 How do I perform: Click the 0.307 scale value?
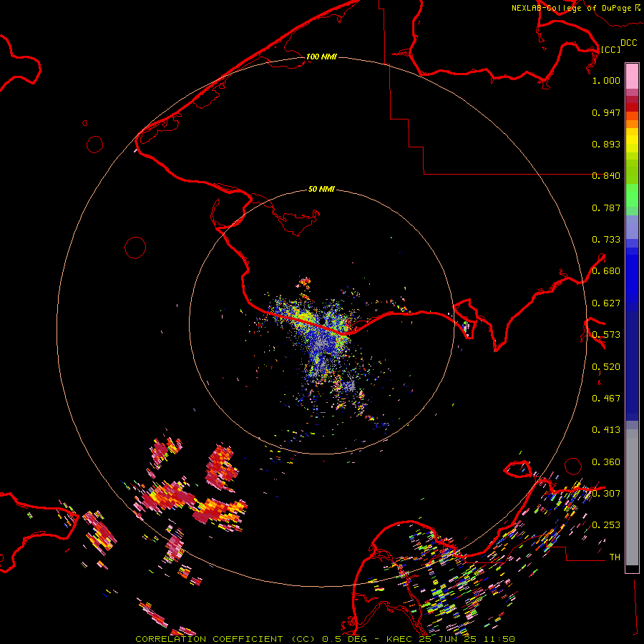pos(606,494)
